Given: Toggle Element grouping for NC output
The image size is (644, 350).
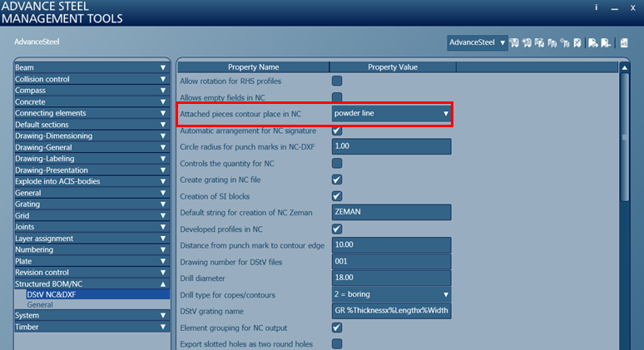Looking at the screenshot, I should click(x=337, y=328).
